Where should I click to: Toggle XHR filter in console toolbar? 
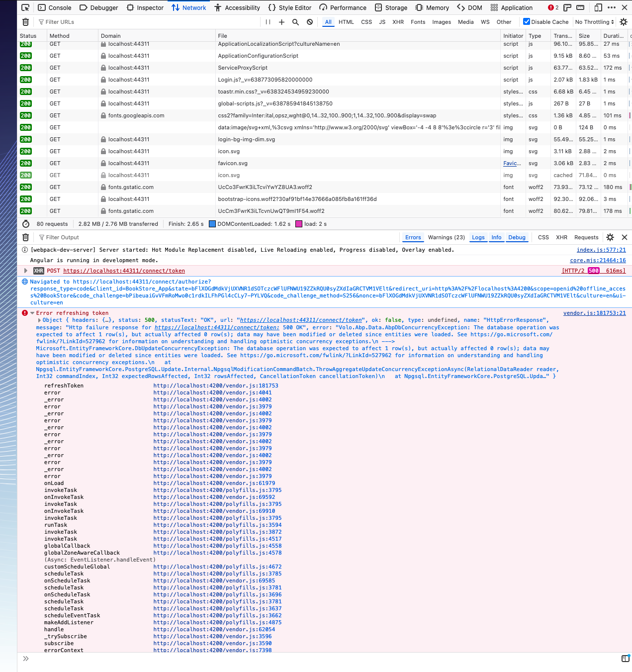click(561, 237)
